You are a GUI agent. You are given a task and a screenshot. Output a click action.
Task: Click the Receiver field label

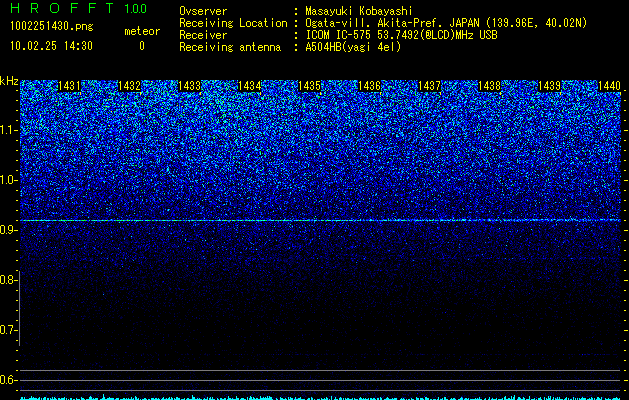point(203,35)
